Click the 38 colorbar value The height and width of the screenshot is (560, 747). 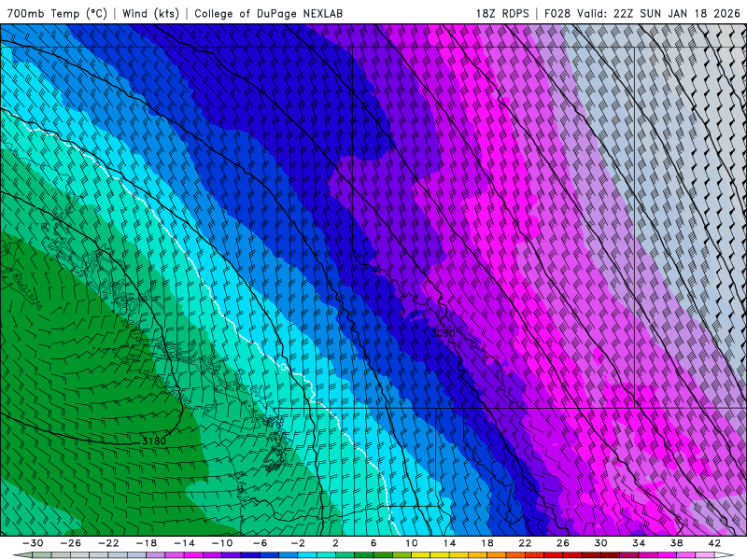(x=676, y=543)
